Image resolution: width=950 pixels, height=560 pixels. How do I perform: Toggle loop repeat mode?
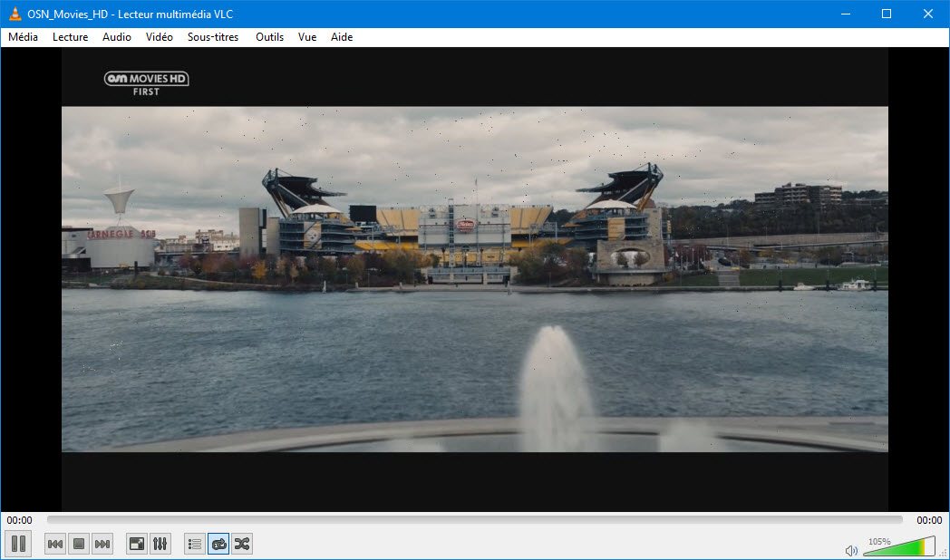tap(218, 544)
